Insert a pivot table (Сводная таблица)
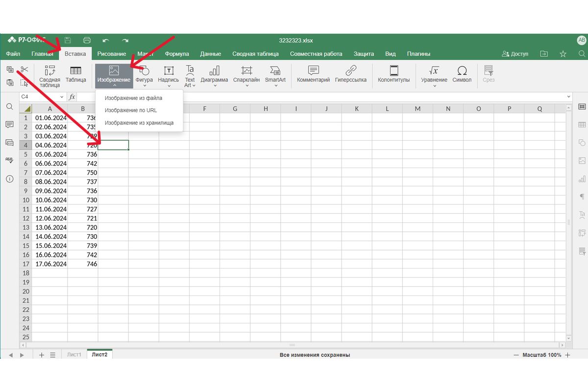Image resolution: width=588 pixels, height=392 pixels. coord(49,75)
